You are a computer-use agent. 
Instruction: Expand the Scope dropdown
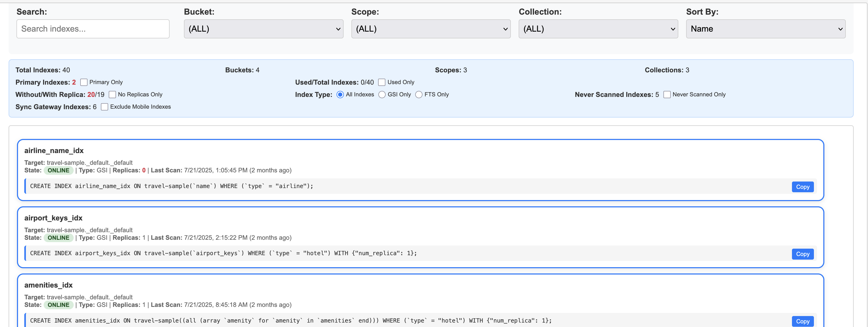(431, 29)
